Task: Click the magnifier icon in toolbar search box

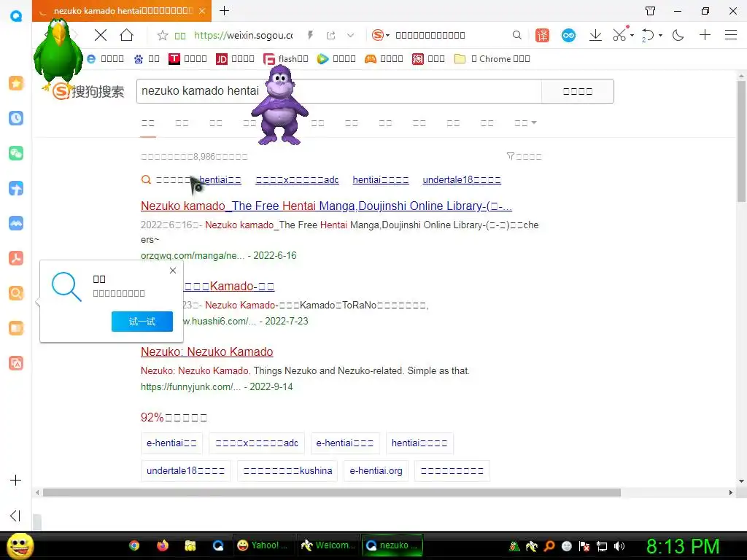Action: click(x=517, y=35)
